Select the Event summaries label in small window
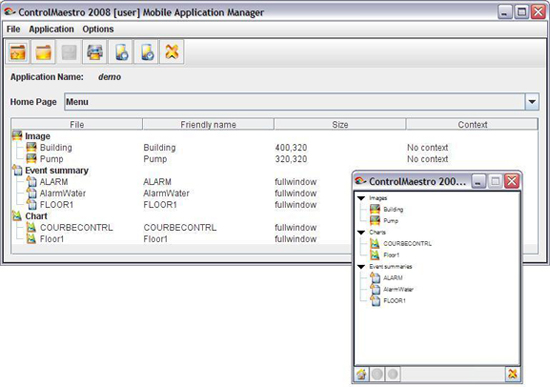550x387 pixels. point(390,267)
